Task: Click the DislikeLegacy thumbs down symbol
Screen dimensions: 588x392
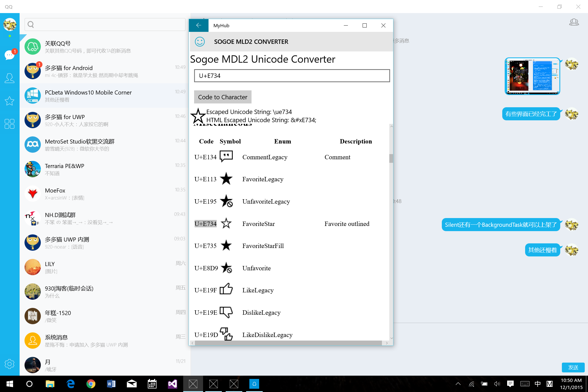Action: click(226, 312)
